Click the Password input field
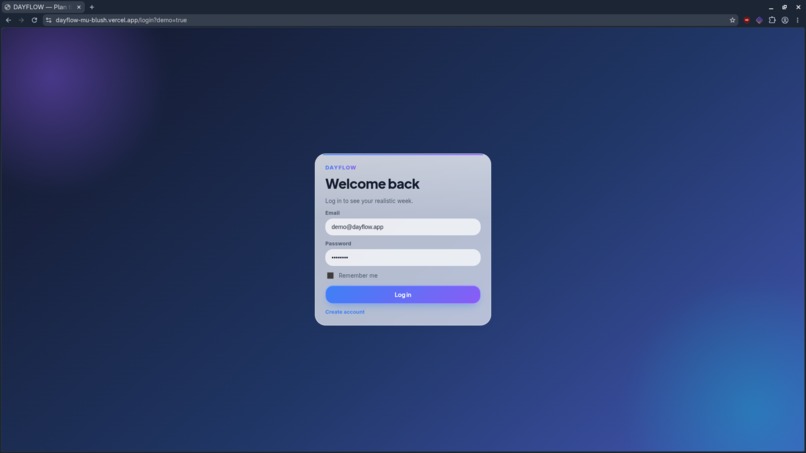This screenshot has width=806, height=453. point(402,258)
